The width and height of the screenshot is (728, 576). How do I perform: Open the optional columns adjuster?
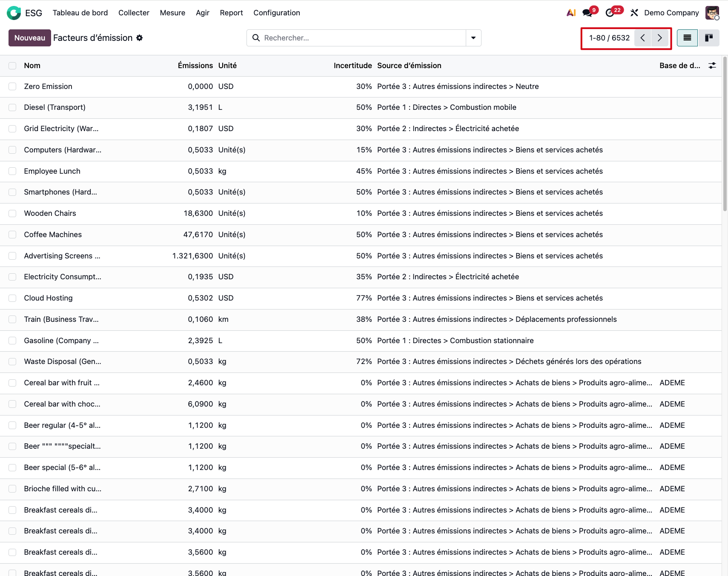[712, 66]
